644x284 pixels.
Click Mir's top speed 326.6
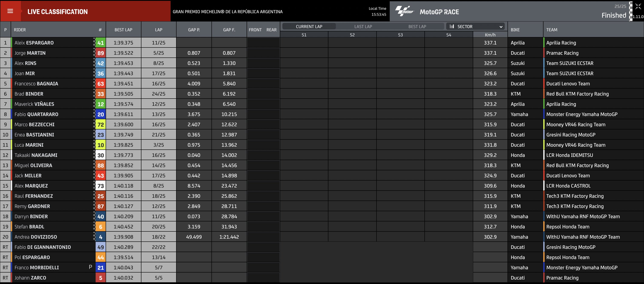click(490, 73)
